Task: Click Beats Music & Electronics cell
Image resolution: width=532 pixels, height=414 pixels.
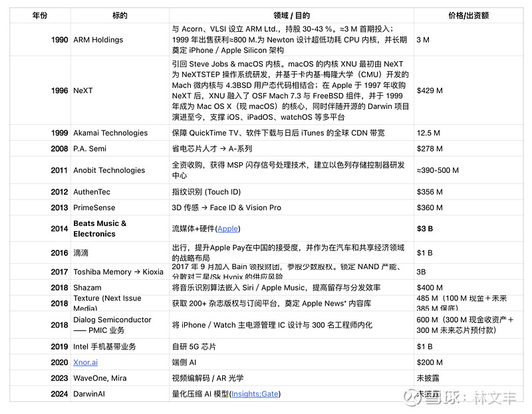Action: [120, 229]
